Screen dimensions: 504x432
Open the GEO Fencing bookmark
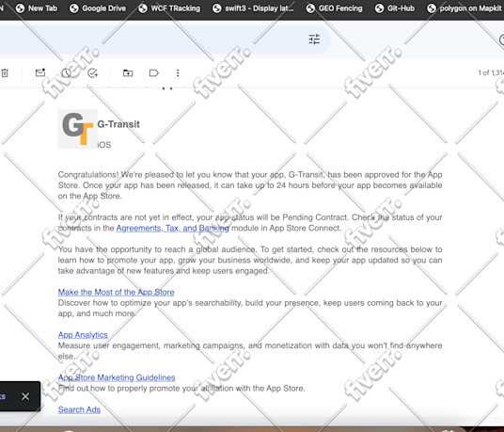(334, 8)
